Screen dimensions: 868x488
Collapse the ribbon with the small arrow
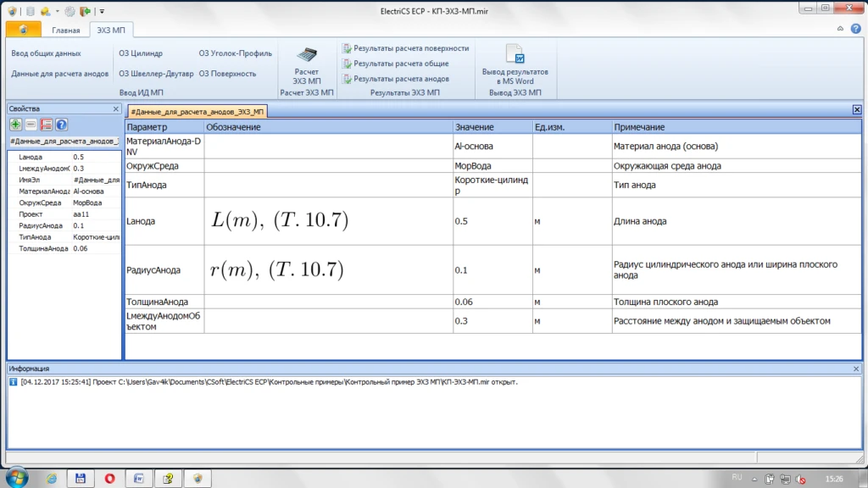coord(840,29)
